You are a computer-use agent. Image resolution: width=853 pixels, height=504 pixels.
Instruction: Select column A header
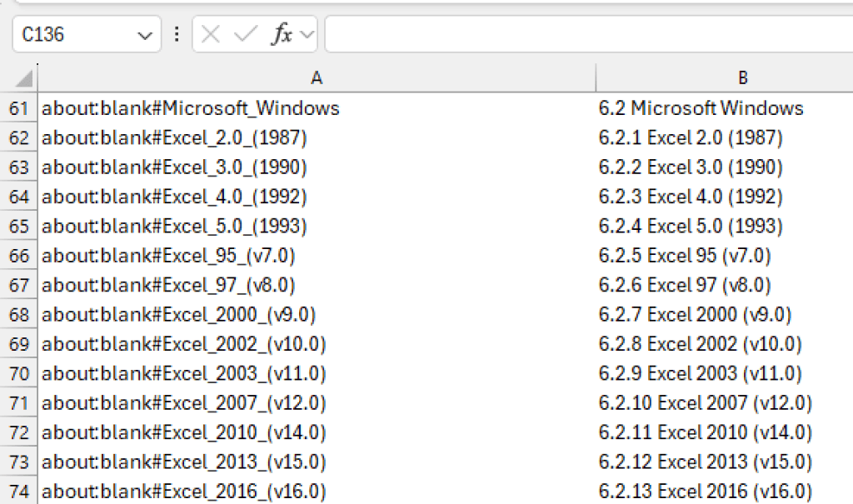[x=317, y=77]
